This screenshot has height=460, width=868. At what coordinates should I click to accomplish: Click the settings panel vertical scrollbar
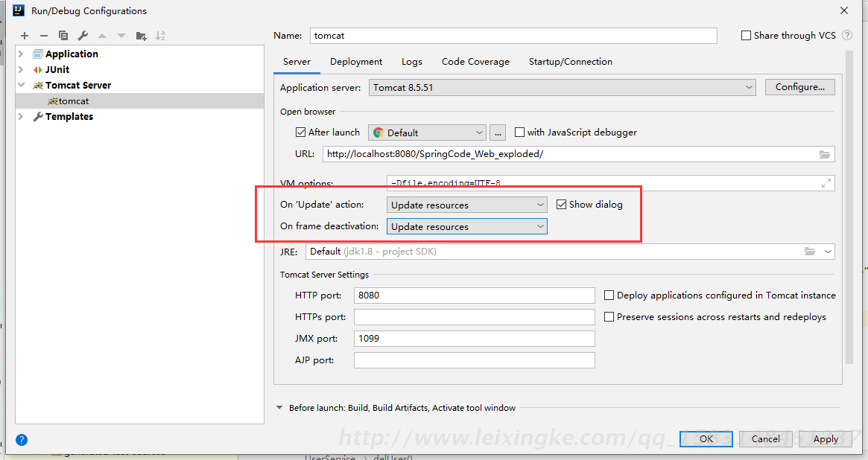tap(849, 208)
